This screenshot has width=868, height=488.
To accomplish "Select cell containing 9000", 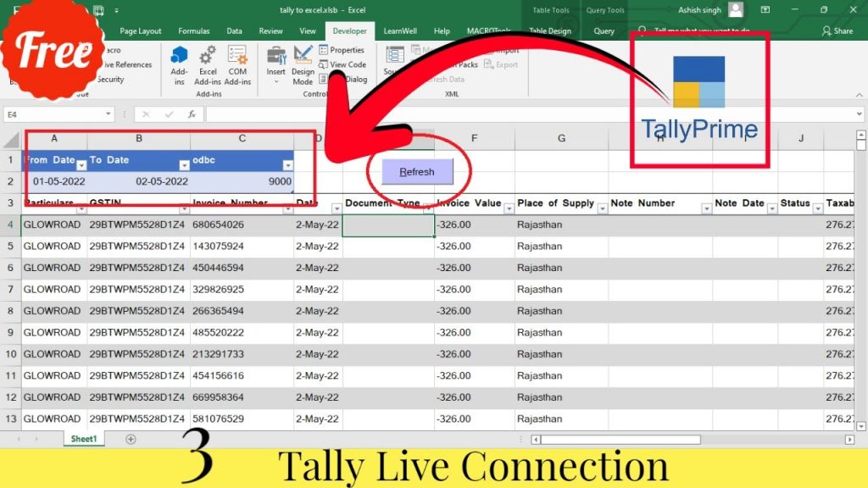I will click(242, 181).
